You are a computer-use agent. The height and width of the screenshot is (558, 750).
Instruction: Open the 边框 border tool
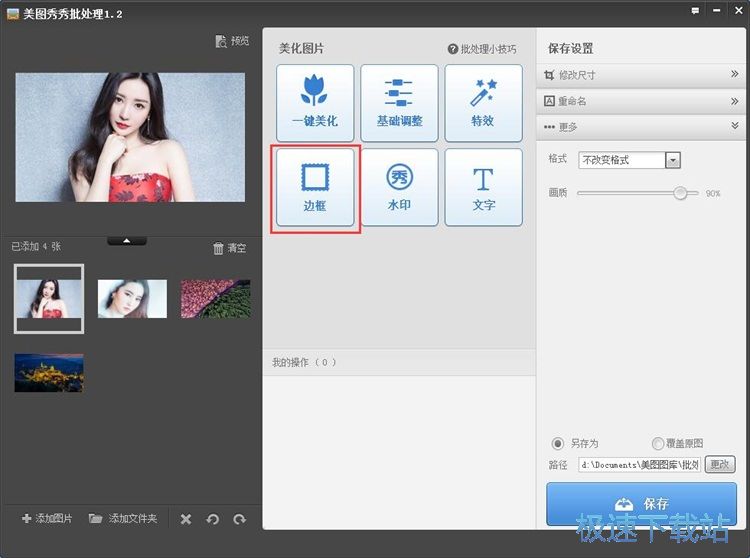pyautogui.click(x=314, y=188)
